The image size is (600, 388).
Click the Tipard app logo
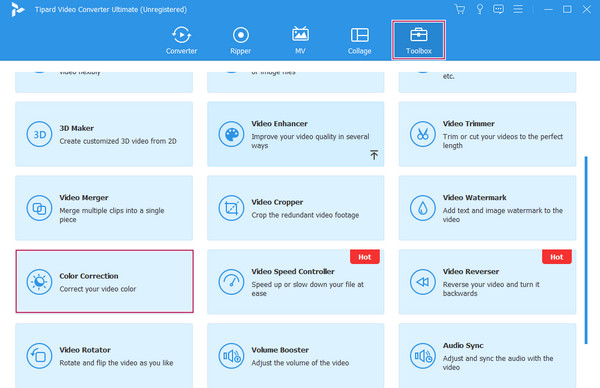[17, 10]
